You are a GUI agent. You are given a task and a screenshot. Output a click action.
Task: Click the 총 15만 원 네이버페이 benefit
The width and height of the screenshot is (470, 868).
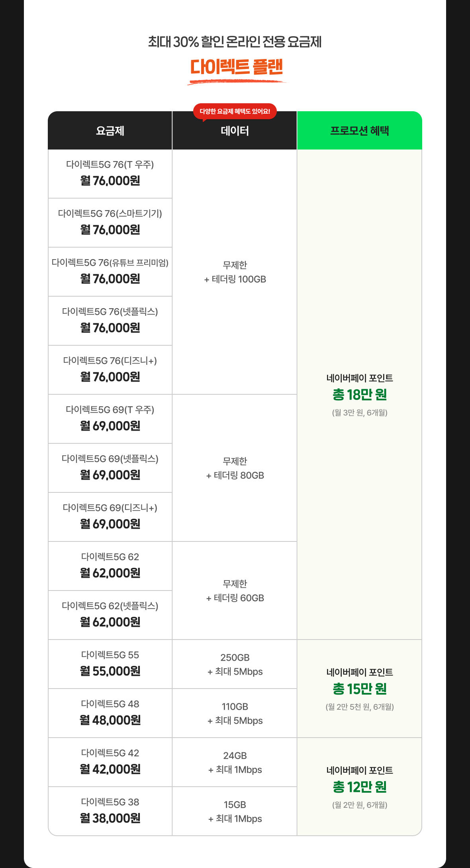[359, 689]
